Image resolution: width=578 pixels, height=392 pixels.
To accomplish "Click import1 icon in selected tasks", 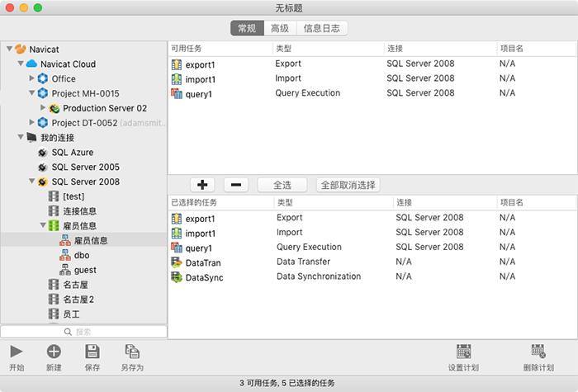I will (177, 234).
